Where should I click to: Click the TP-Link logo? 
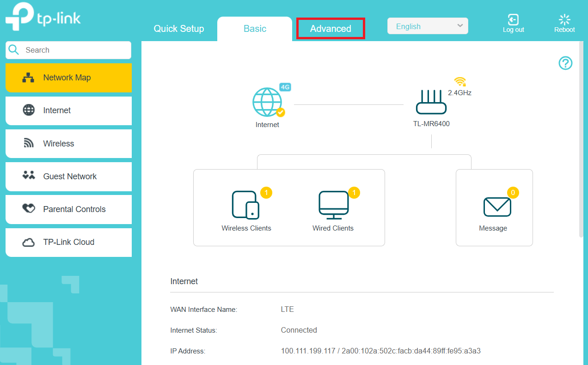[x=43, y=18]
